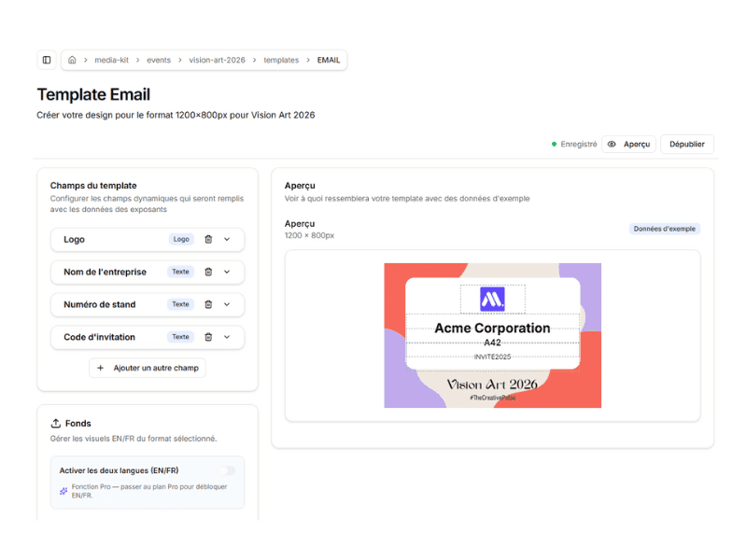The image size is (747, 560).
Task: Toggle Activer les deux langues (EN/FR)
Action: pyautogui.click(x=226, y=469)
